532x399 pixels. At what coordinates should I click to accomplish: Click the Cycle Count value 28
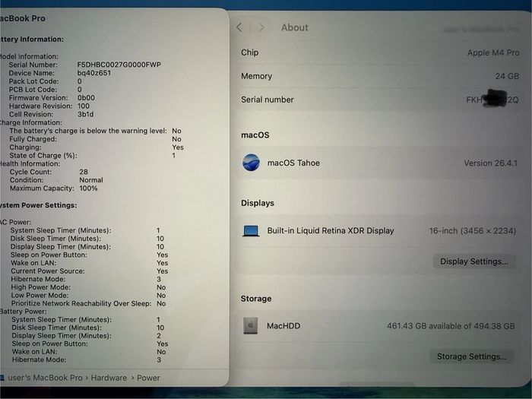pos(84,172)
